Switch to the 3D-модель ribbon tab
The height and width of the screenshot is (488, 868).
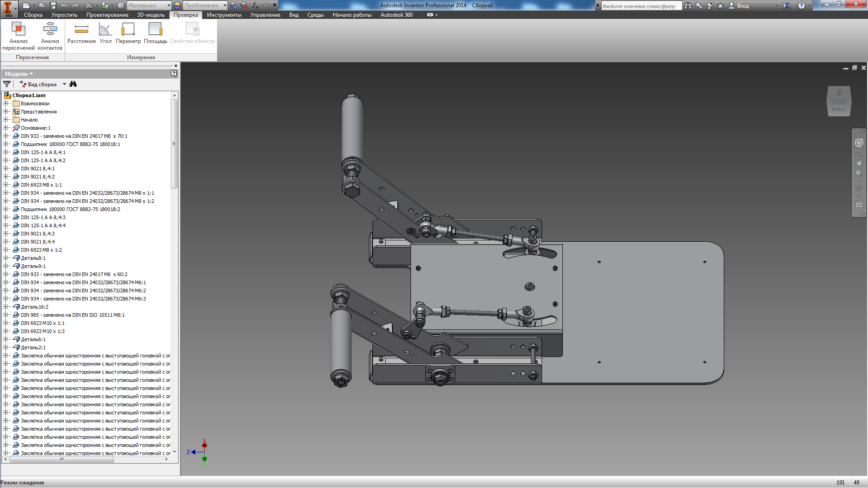click(151, 15)
